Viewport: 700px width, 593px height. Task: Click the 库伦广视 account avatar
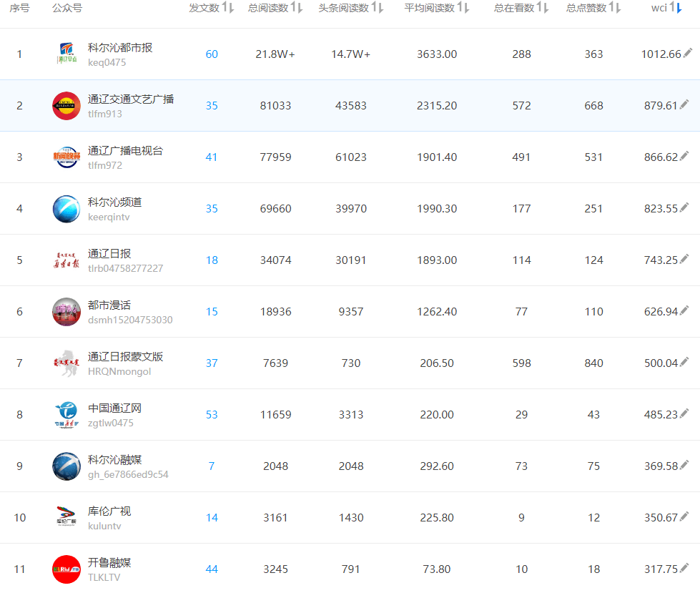click(66, 517)
